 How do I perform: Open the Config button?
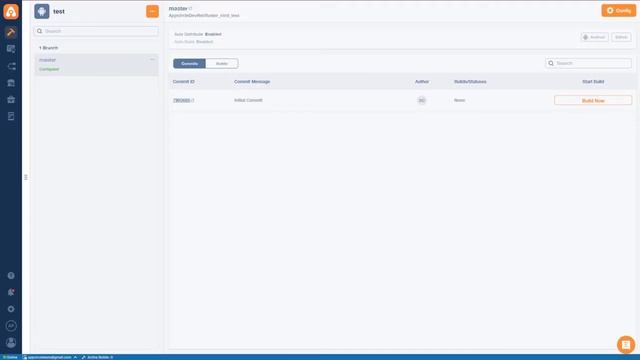(618, 11)
